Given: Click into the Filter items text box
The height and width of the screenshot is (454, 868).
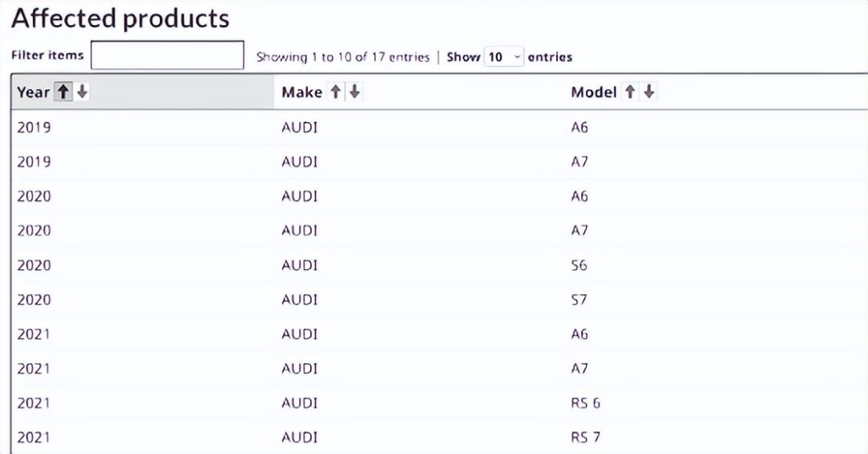Looking at the screenshot, I should pyautogui.click(x=167, y=55).
